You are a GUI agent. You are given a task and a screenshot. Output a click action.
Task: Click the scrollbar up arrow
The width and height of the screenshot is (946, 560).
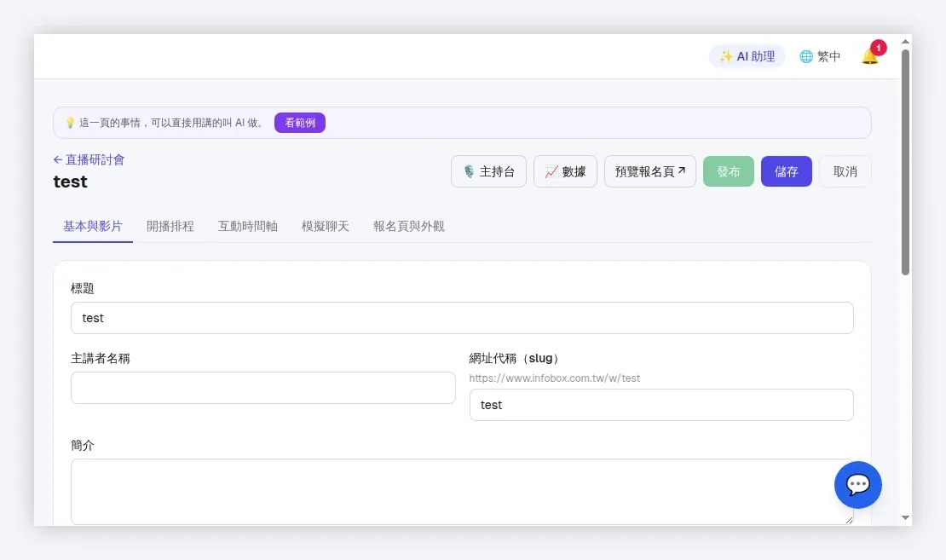(905, 42)
